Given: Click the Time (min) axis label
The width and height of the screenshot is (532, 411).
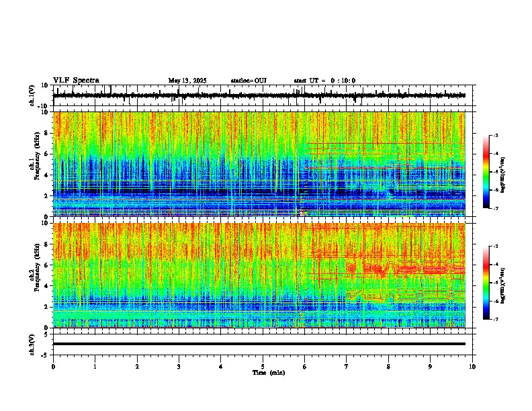Looking at the screenshot, I should (269, 373).
